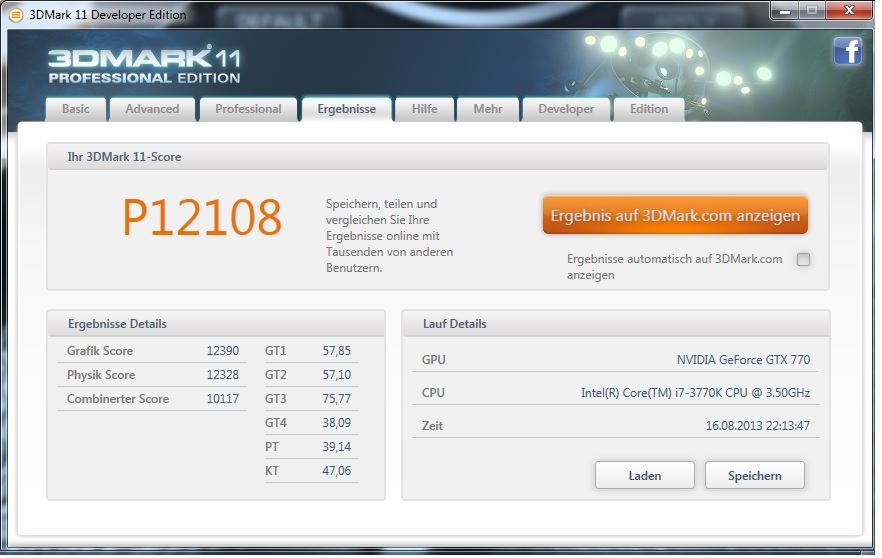Switch to the Basic tab
Screen dimensions: 882x558
(x=76, y=109)
